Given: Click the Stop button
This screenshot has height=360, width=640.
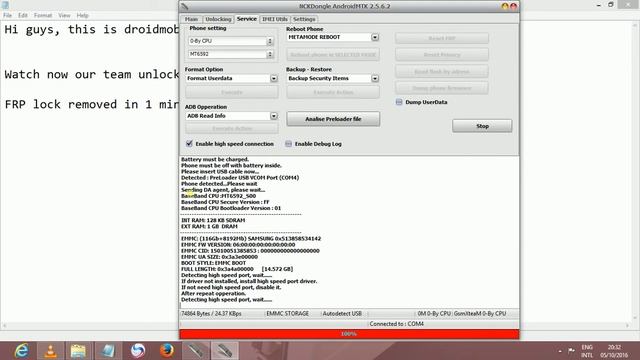Looking at the screenshot, I should tap(482, 126).
